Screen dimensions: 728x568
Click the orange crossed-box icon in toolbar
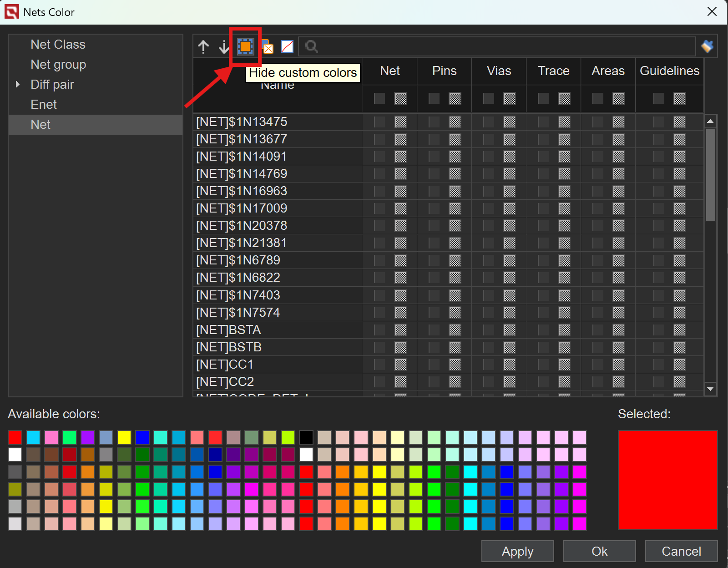[x=268, y=46]
